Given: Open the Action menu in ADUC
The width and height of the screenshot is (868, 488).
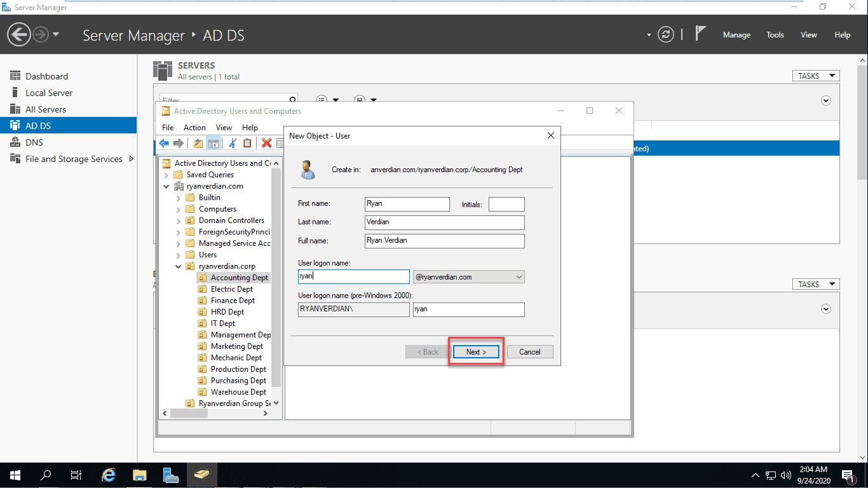Looking at the screenshot, I should 194,128.
